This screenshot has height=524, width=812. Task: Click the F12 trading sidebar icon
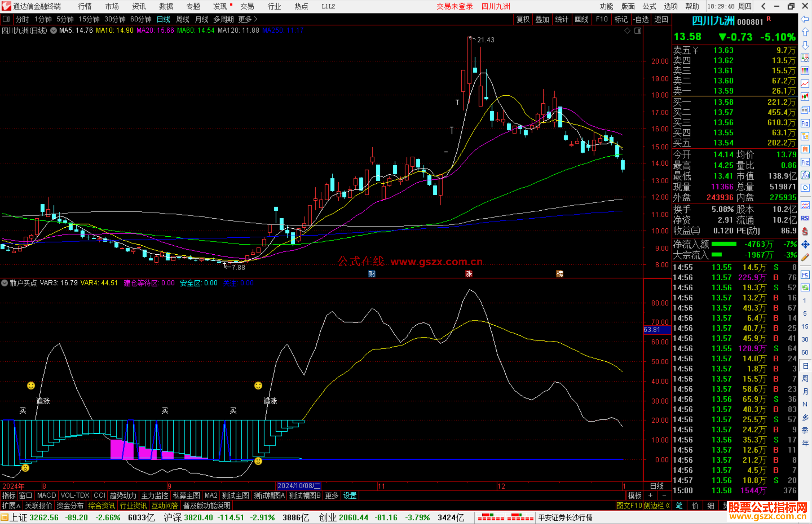[x=805, y=162]
